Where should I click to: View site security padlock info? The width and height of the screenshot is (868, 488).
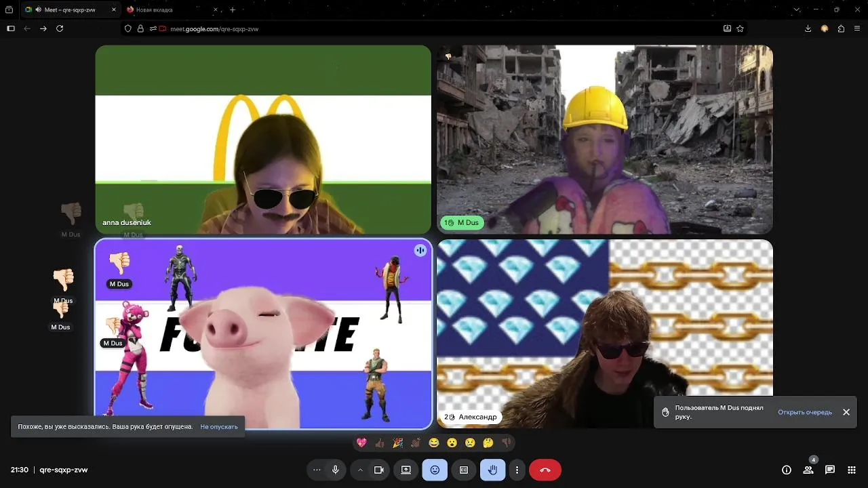pos(140,28)
